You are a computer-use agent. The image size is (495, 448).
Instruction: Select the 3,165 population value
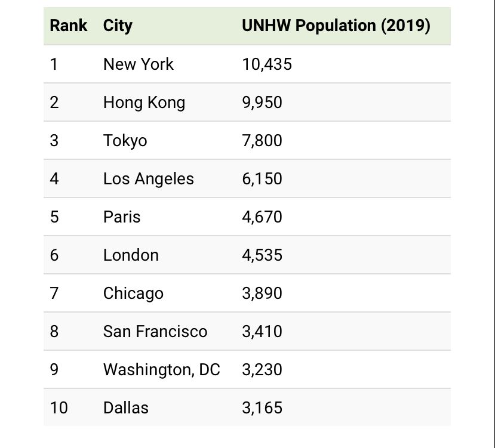click(262, 407)
